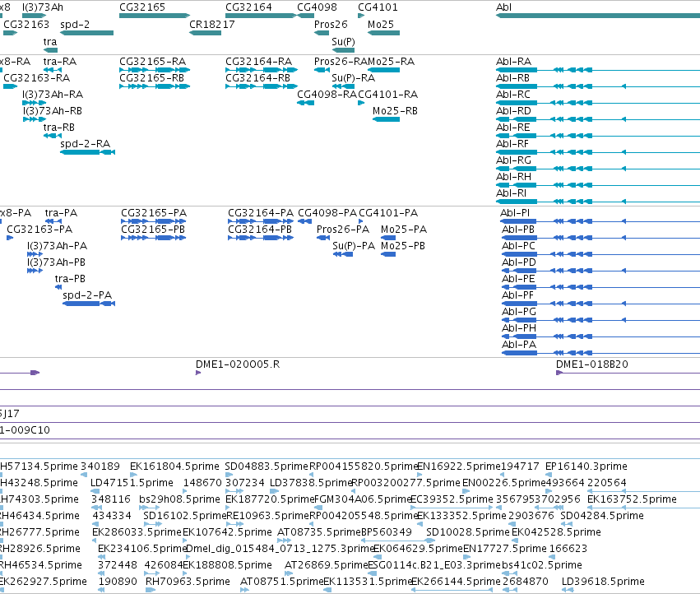Image resolution: width=700 pixels, height=594 pixels.
Task: Click the Mo25 gene feature bar
Action: point(383,33)
